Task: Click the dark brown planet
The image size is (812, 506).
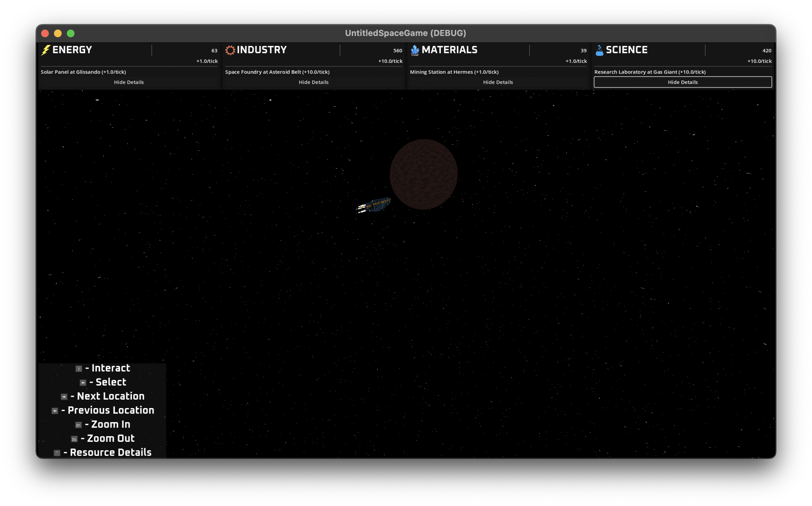Action: point(423,174)
